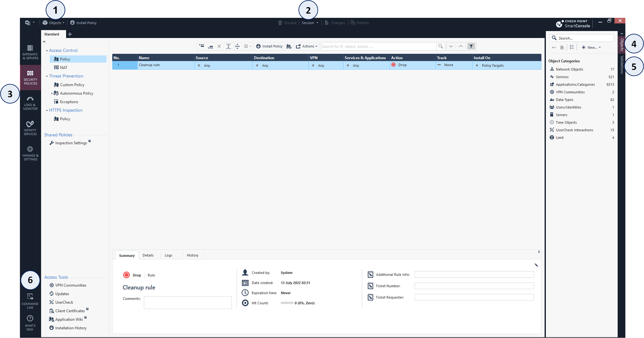Collapse right Objects sidebar double-arrow
Image resolution: width=644 pixels, height=338 pixels.
click(622, 34)
